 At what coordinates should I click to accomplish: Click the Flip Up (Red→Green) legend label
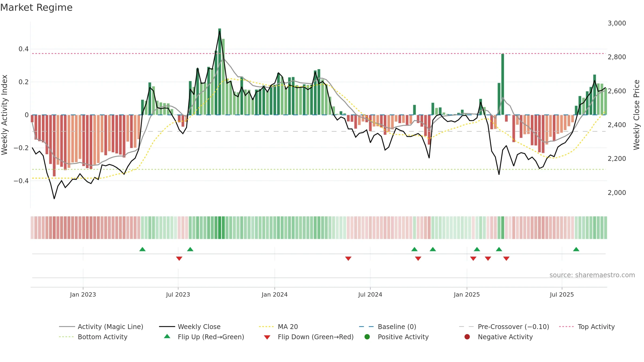pyautogui.click(x=211, y=337)
